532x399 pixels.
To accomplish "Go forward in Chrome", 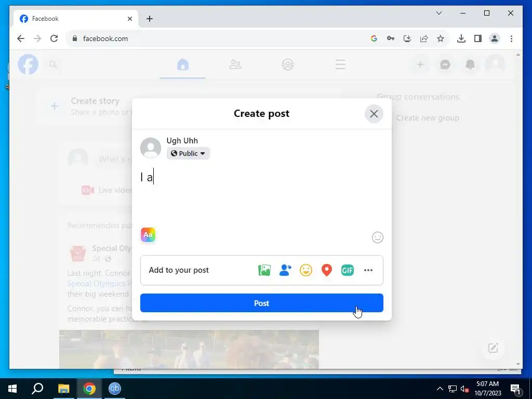I will coord(37,38).
